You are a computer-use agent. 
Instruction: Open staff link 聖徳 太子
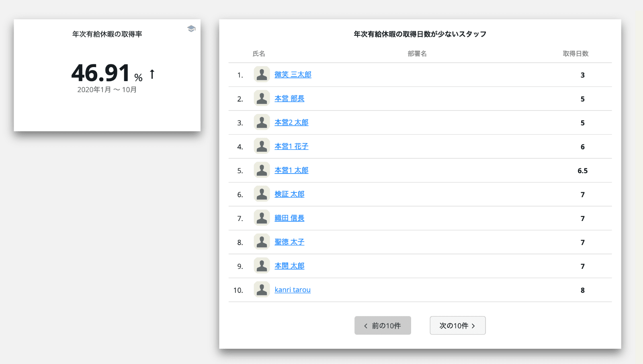click(x=289, y=242)
